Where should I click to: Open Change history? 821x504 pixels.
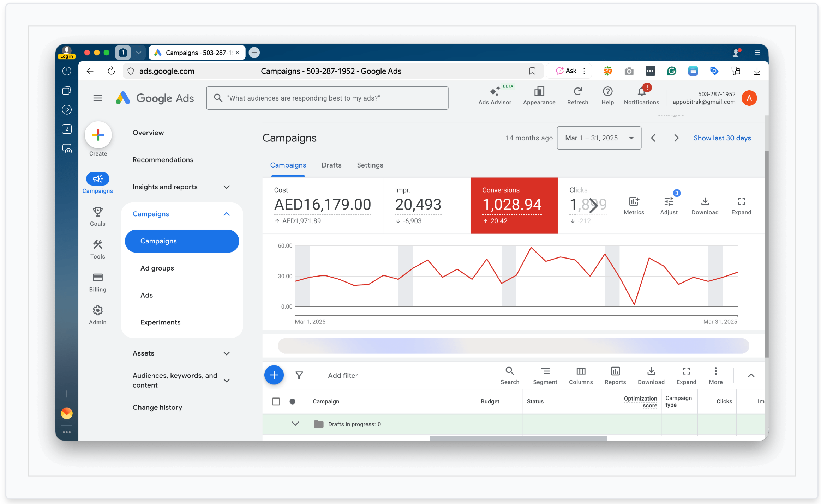coord(157,408)
